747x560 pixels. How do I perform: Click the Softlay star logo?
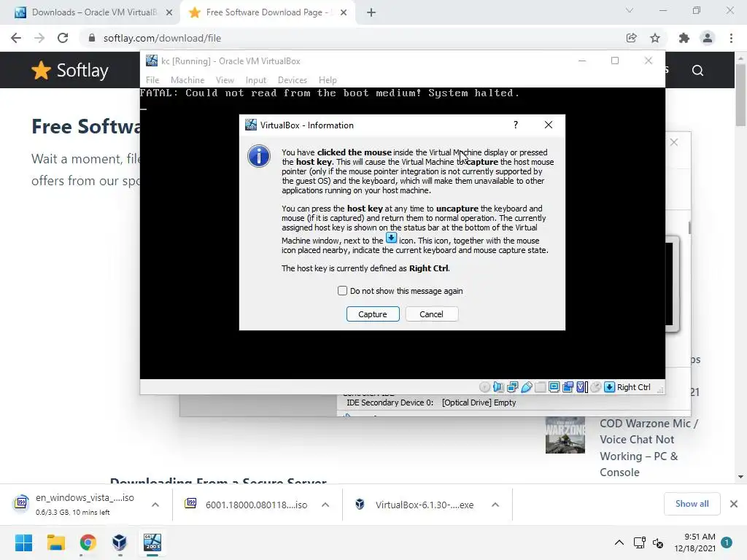[x=41, y=71]
